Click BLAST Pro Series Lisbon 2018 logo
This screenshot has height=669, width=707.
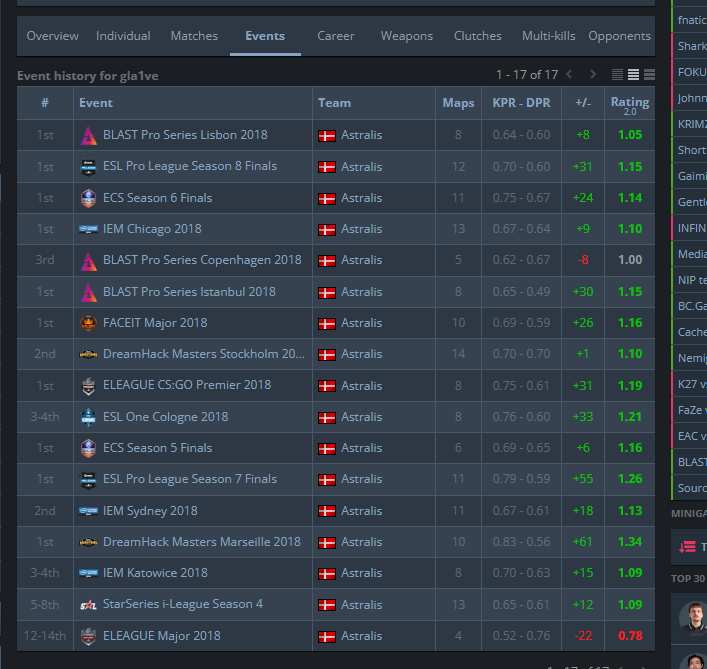tap(88, 135)
